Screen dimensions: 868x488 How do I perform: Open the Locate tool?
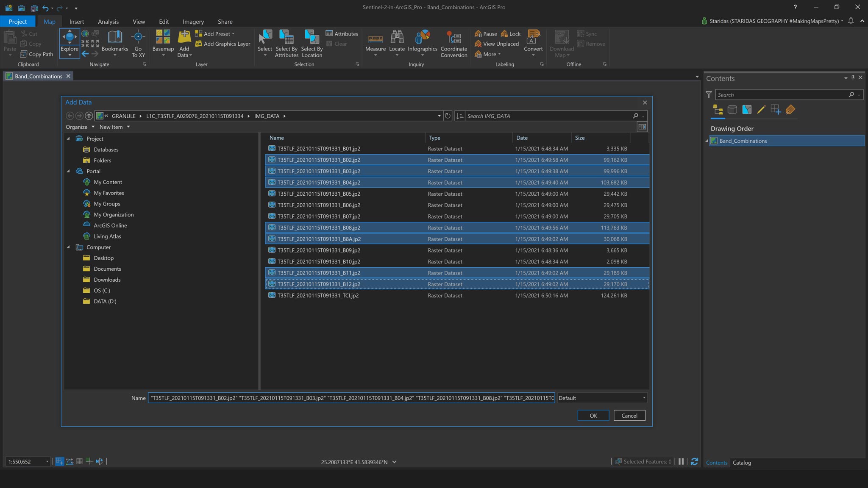click(x=397, y=43)
